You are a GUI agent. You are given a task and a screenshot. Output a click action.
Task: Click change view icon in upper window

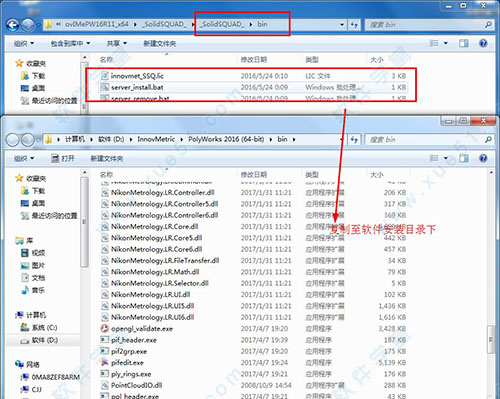tap(434, 43)
